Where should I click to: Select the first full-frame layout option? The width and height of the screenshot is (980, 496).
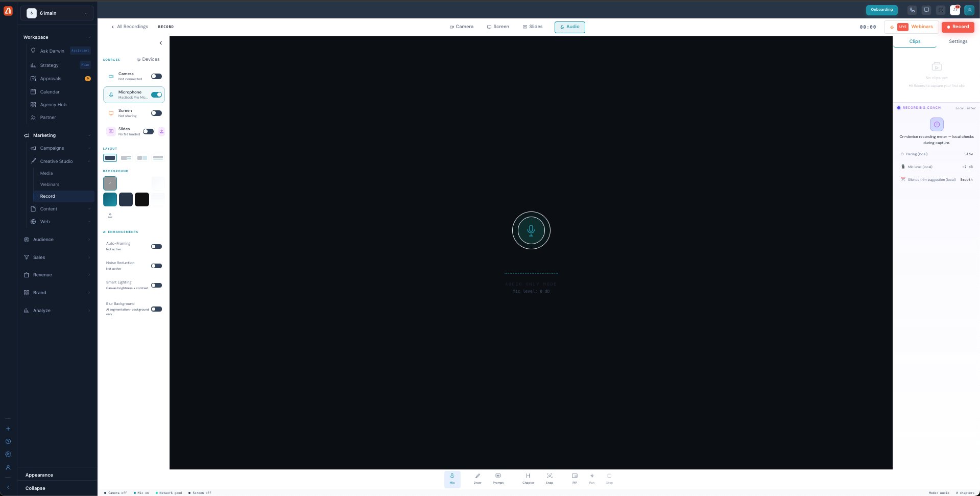coord(110,158)
